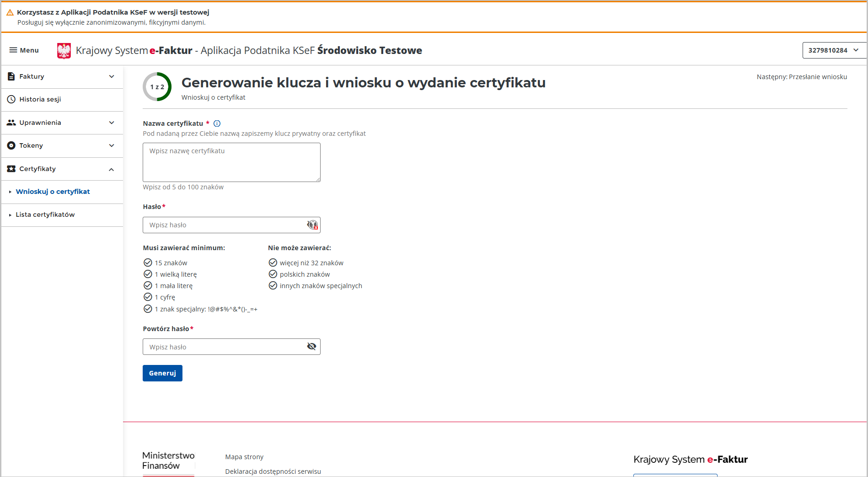Viewport: 868px width, 477px height.
Task: Click the Historia sesji clock icon
Action: pos(11,99)
